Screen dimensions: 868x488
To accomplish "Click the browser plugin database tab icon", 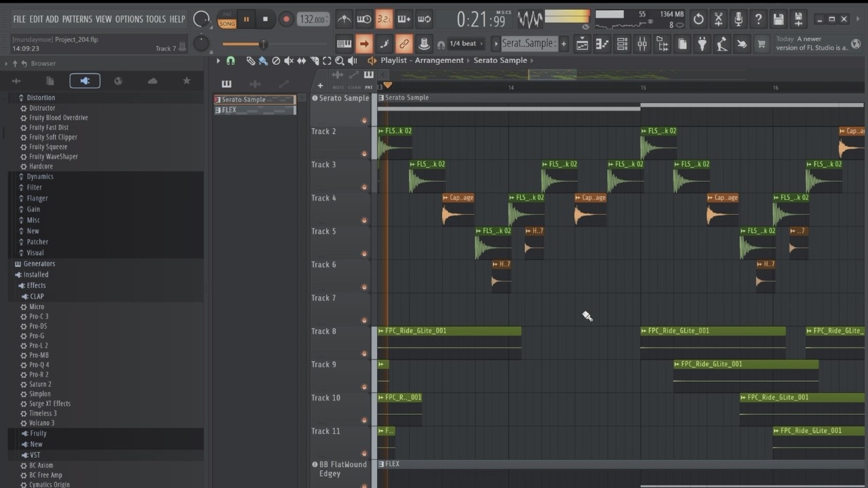I will coord(85,81).
